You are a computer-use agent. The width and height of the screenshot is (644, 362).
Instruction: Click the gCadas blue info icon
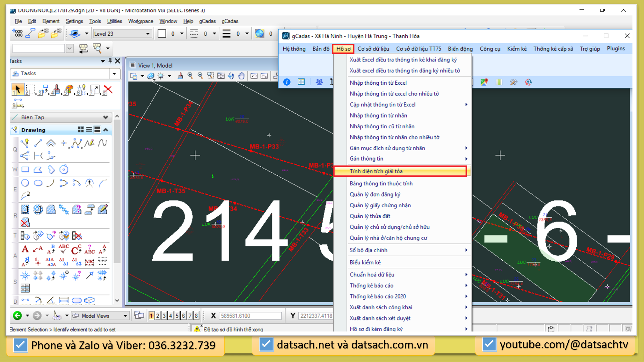[x=287, y=82]
